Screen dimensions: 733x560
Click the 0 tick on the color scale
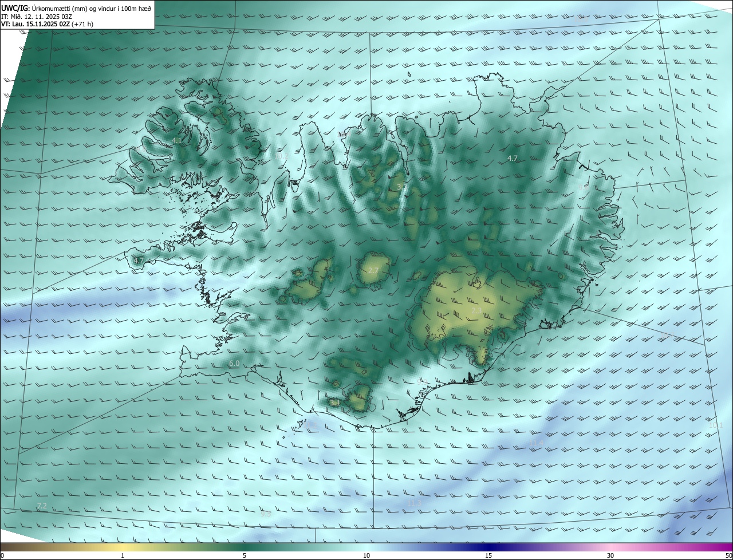2,555
